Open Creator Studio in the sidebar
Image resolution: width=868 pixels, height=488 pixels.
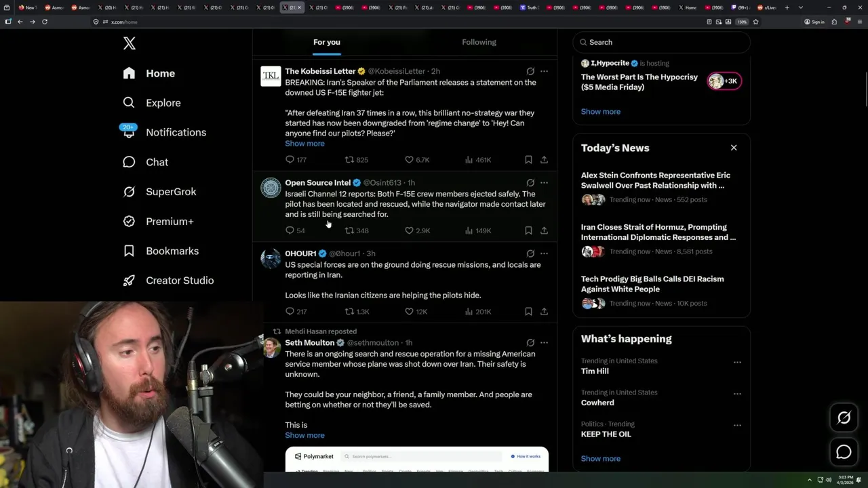(168, 281)
